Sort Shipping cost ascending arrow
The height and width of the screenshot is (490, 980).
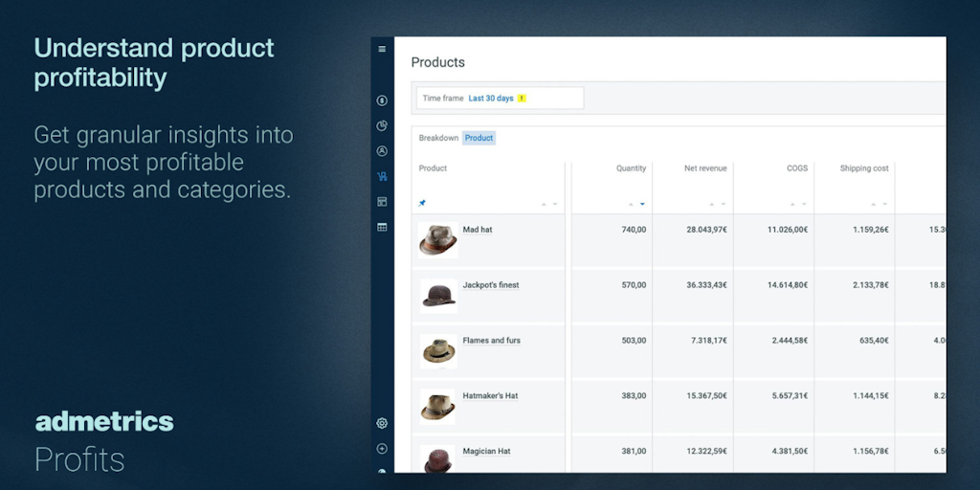(x=874, y=205)
